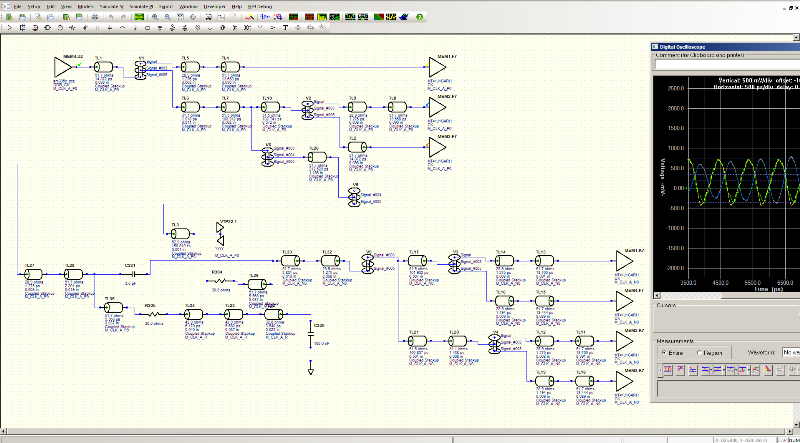Open the Export menu
The image size is (800, 443).
pos(164,6)
